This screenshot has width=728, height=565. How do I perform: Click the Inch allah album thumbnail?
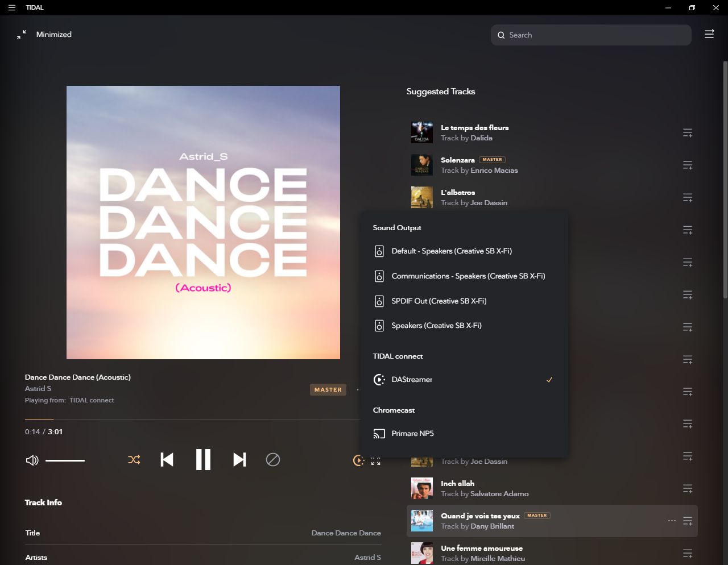[x=422, y=488]
